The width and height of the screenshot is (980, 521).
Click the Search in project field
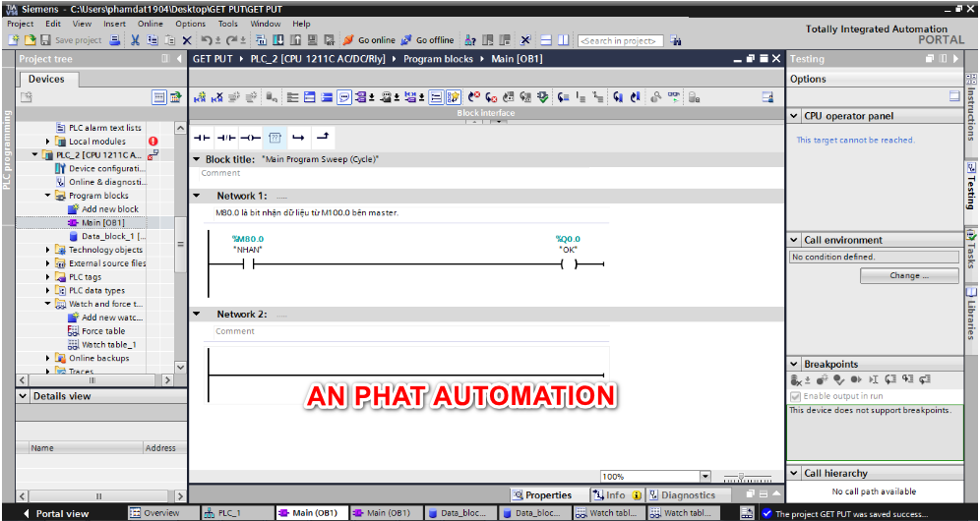(x=621, y=41)
